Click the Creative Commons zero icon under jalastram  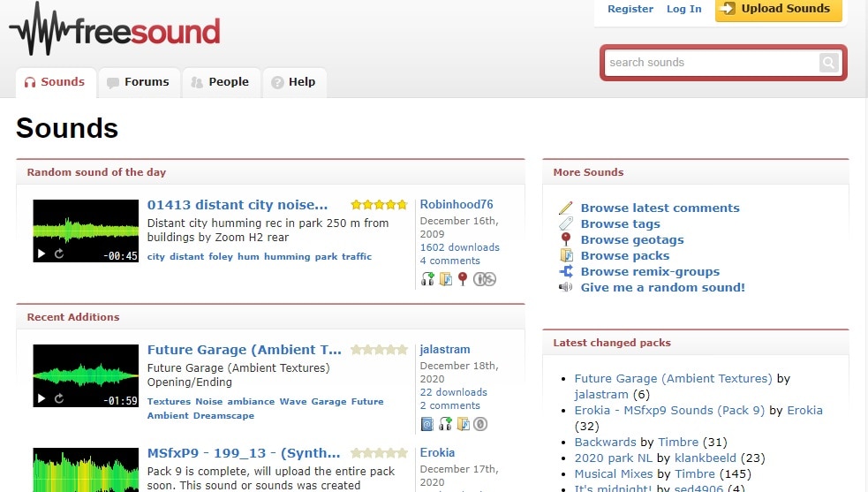(x=480, y=424)
